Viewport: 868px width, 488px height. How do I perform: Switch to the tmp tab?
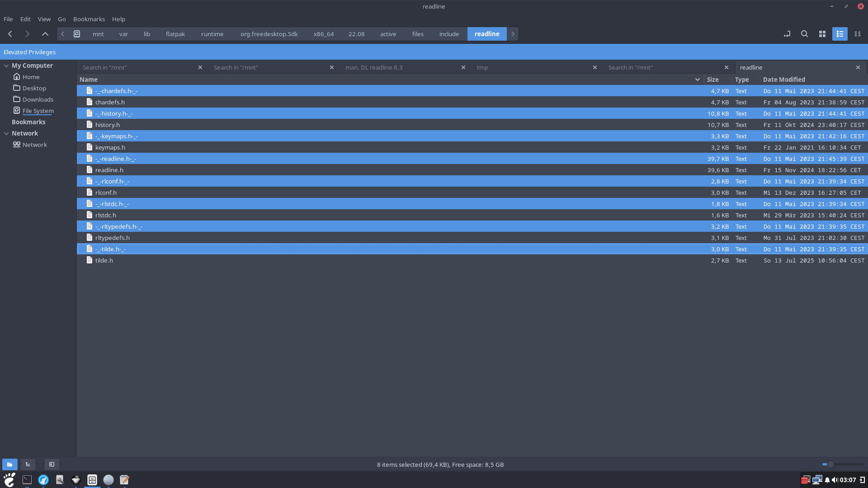482,67
